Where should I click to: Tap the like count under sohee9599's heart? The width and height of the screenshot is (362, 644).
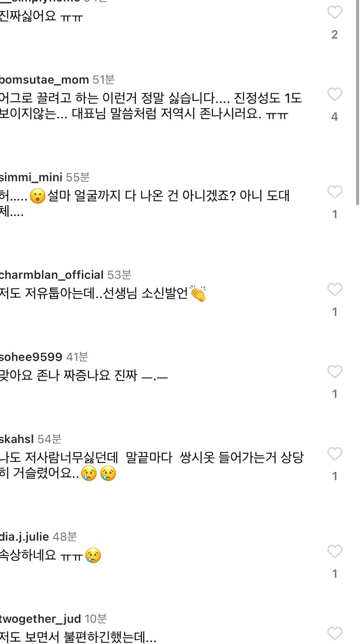point(335,394)
